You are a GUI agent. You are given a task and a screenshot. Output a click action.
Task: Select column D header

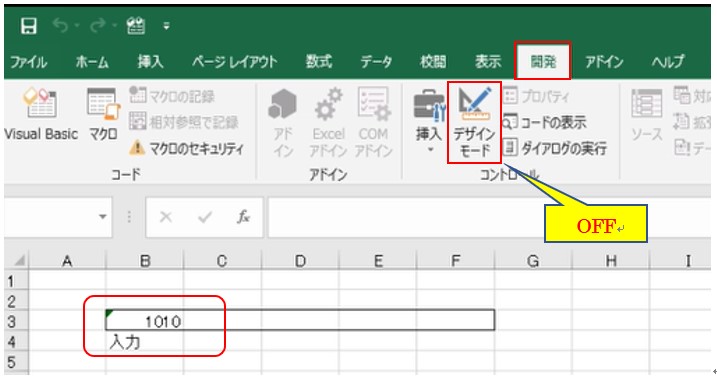(300, 261)
